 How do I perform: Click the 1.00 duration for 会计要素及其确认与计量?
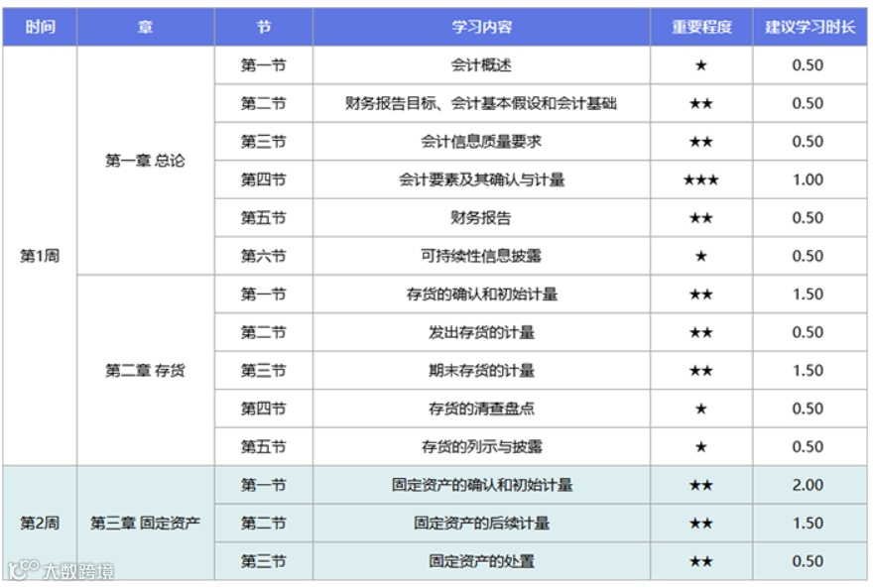pos(808,179)
